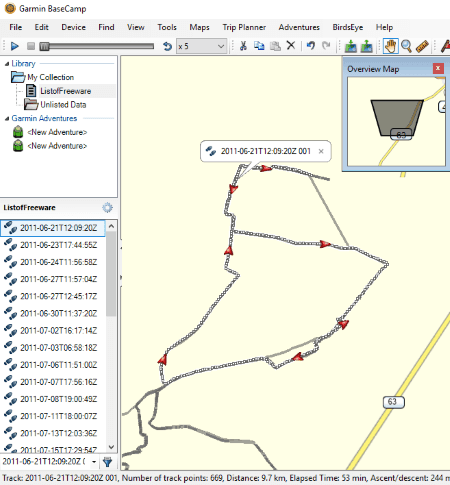Open the Help menu
Image resolution: width=450 pixels, height=485 pixels.
pyautogui.click(x=384, y=27)
